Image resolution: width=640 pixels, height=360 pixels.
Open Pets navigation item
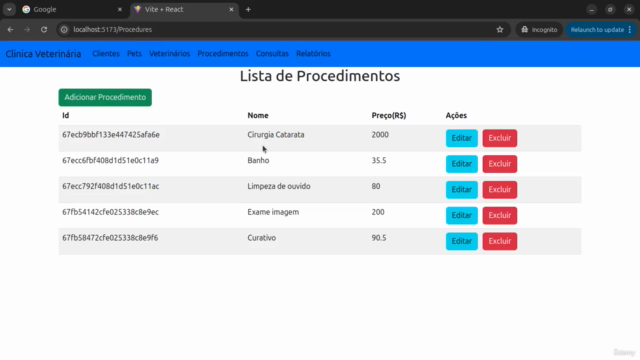134,53
